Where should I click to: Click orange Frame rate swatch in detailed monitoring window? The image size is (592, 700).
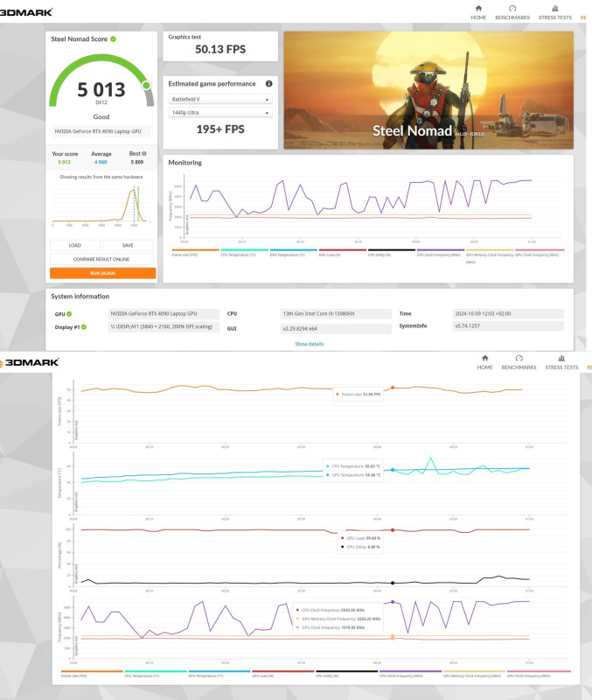click(x=92, y=671)
